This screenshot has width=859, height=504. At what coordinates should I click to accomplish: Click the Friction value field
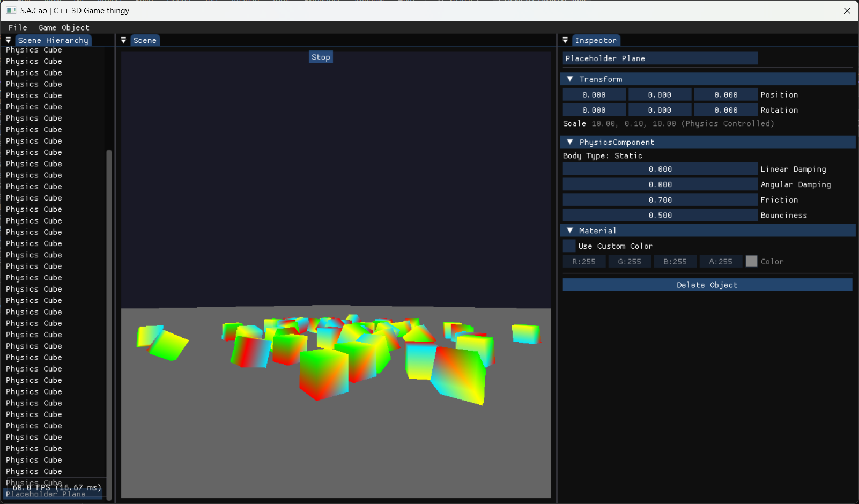pos(660,200)
